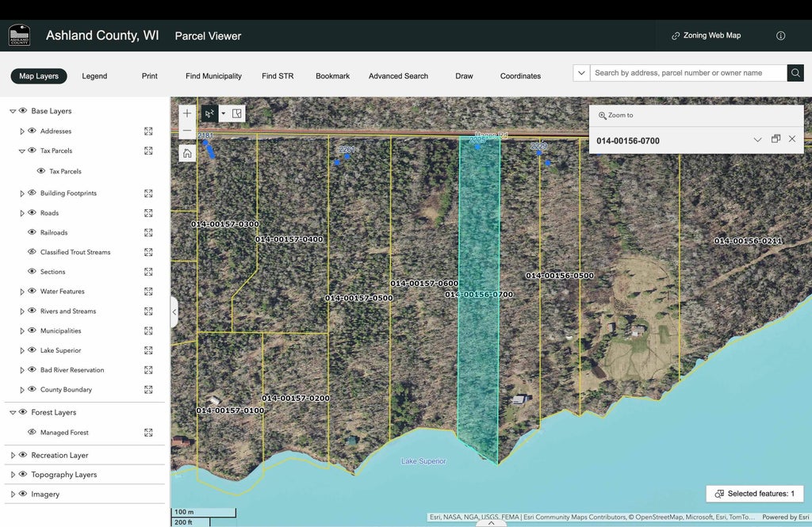
Task: Close the 014-00156-0700 popup
Action: (x=792, y=139)
